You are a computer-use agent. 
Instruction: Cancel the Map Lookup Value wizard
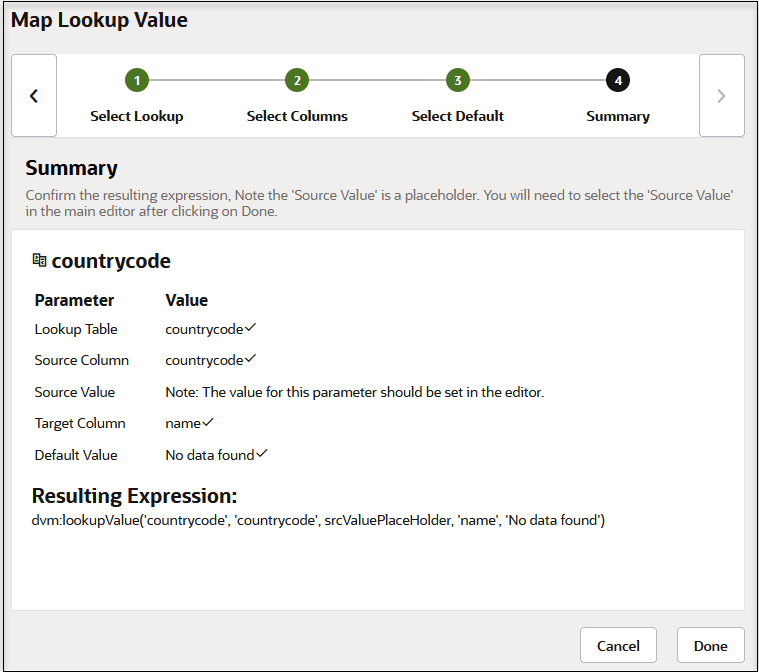(x=618, y=645)
